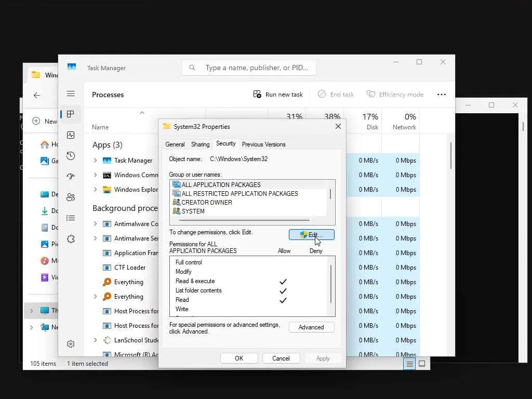
Task: Select ALL APPLICATION PACKAGES in group list
Action: [x=249, y=184]
